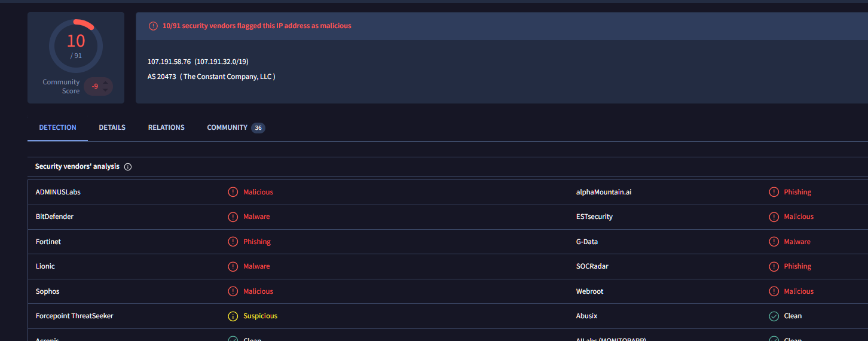Image resolution: width=868 pixels, height=341 pixels.
Task: Click The Constant Company, LLC owner text
Action: click(228, 77)
